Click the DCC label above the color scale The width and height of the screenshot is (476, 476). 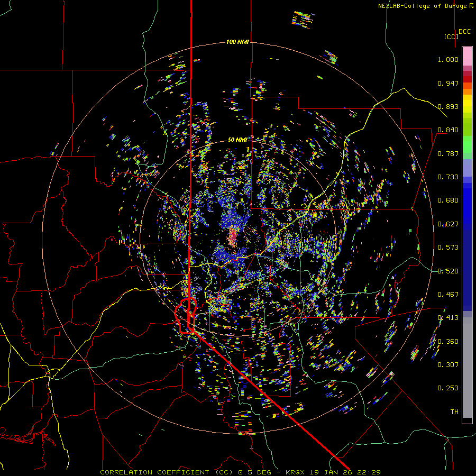[465, 32]
